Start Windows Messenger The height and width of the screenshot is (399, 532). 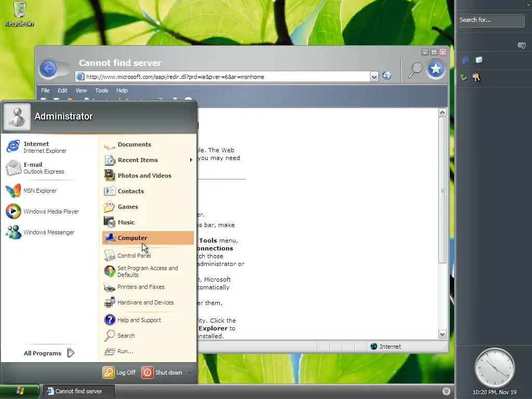(49, 232)
